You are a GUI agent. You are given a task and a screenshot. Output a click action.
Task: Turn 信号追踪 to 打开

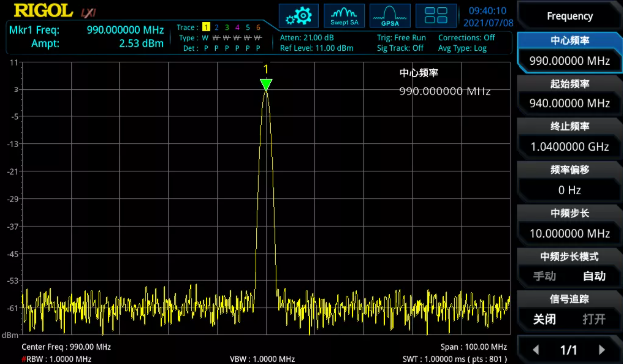coord(594,319)
